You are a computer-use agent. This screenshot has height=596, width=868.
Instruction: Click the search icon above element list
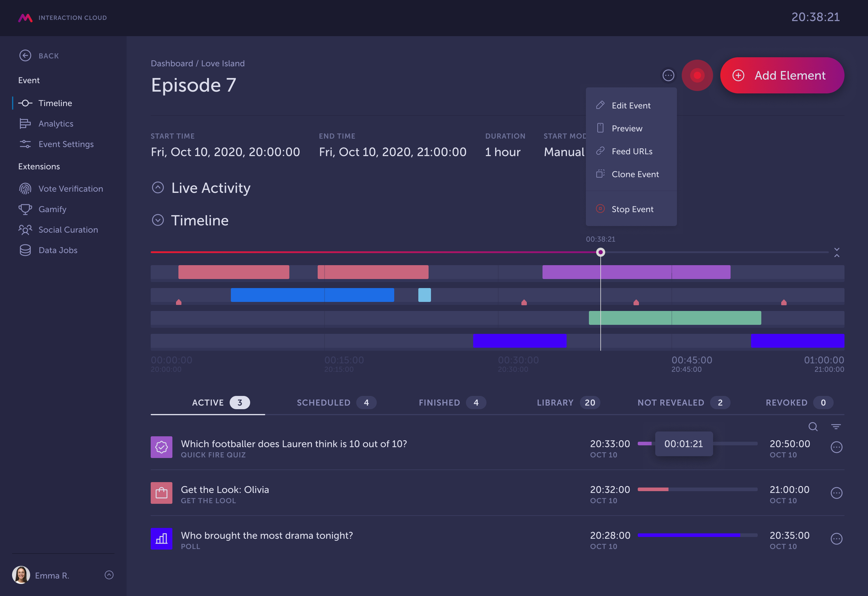[813, 427]
